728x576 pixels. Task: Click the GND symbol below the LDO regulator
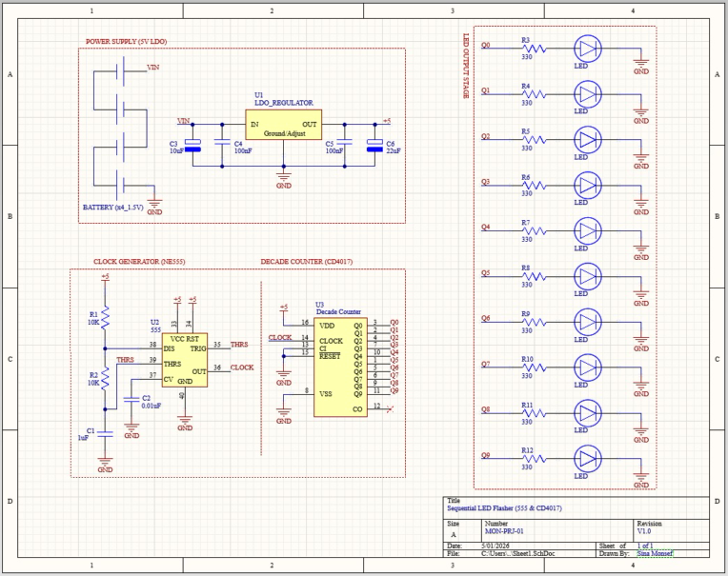tap(284, 178)
